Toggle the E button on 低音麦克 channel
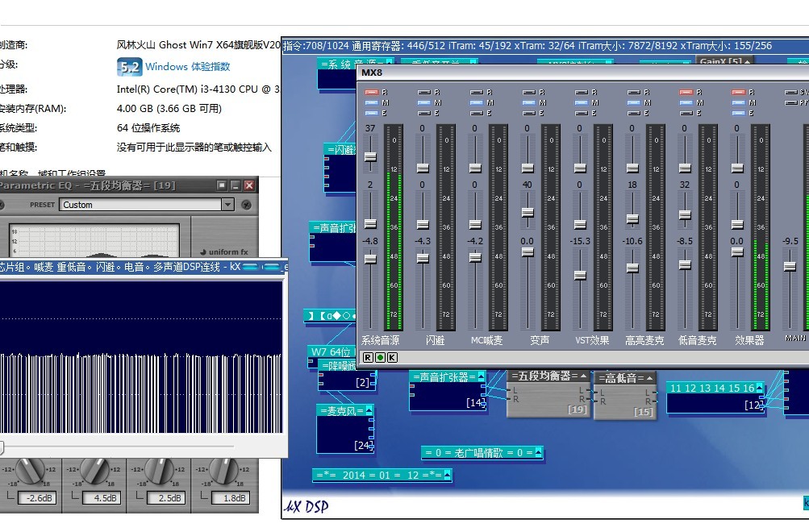The width and height of the screenshot is (809, 532). coord(686,113)
